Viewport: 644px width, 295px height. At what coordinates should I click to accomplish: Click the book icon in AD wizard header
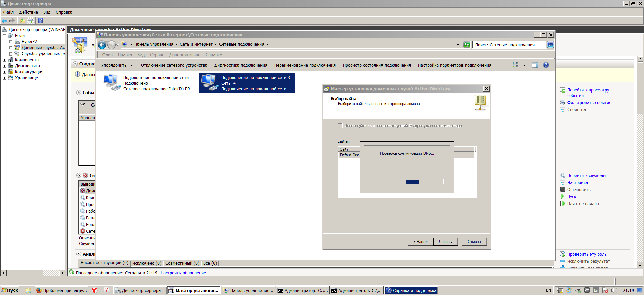pyautogui.click(x=480, y=103)
